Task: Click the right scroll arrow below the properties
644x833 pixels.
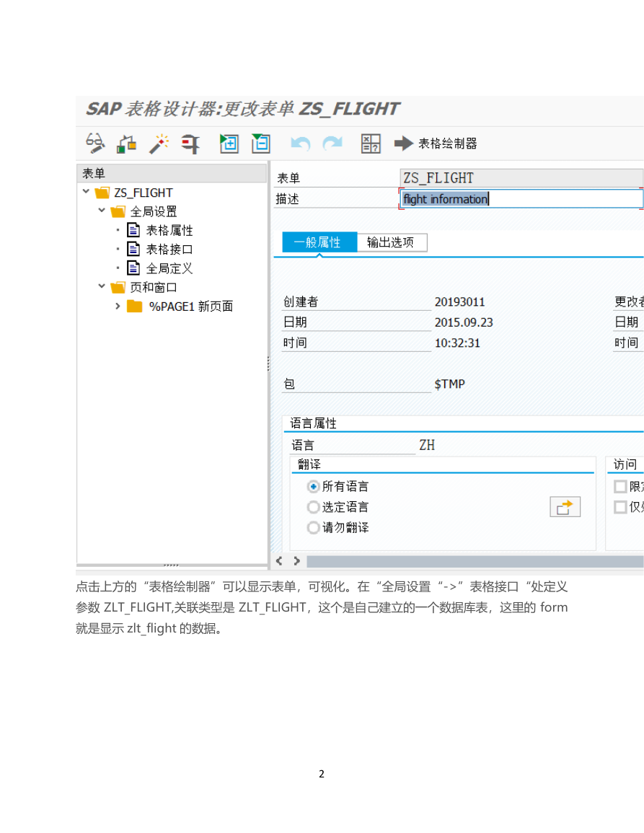Action: 297,561
